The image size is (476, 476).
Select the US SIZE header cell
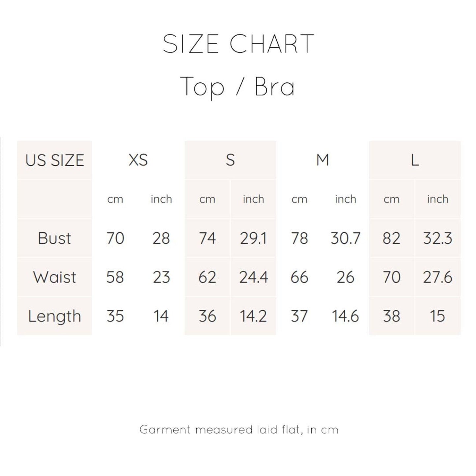(x=55, y=160)
